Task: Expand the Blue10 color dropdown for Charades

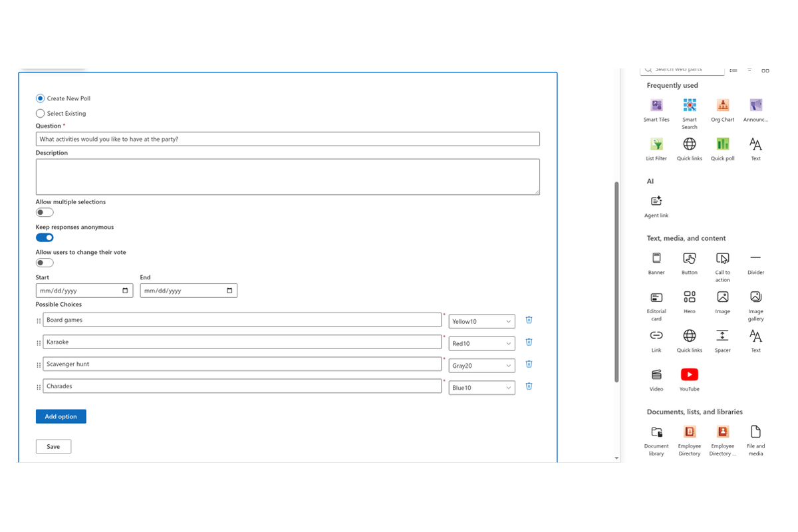Action: tap(481, 388)
